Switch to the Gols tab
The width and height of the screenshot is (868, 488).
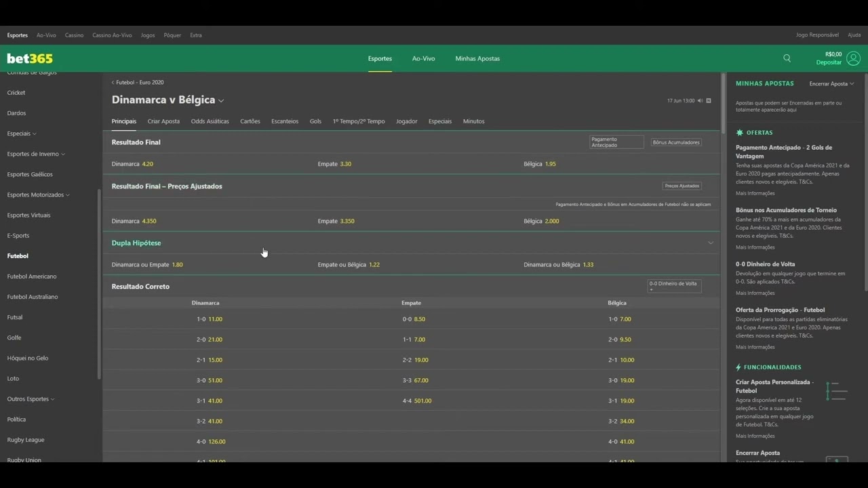point(315,121)
